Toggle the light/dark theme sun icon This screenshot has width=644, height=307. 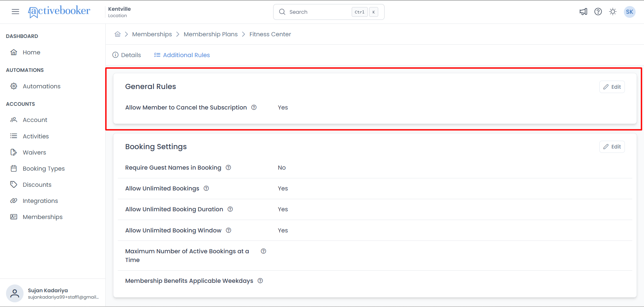pyautogui.click(x=613, y=12)
